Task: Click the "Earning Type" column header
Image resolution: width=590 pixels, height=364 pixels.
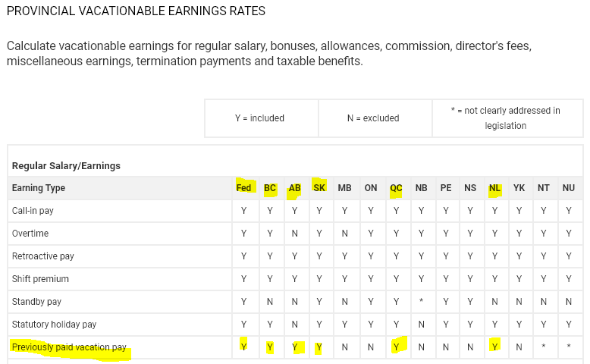Action: [x=39, y=188]
